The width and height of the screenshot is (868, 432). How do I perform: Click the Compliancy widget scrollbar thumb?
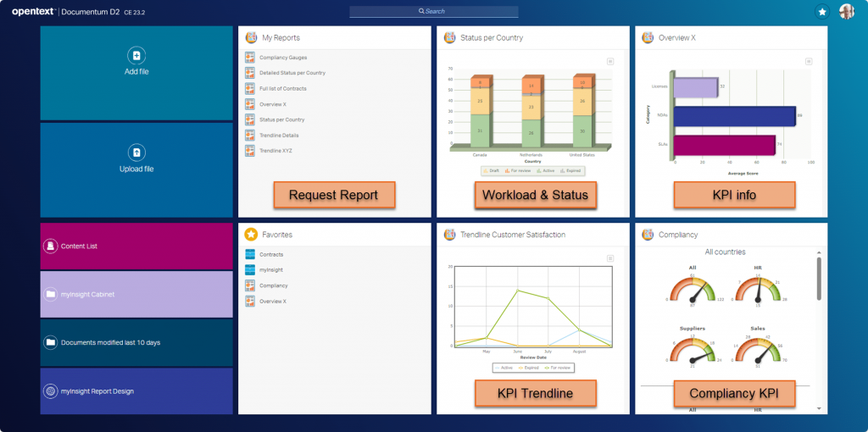[819, 279]
